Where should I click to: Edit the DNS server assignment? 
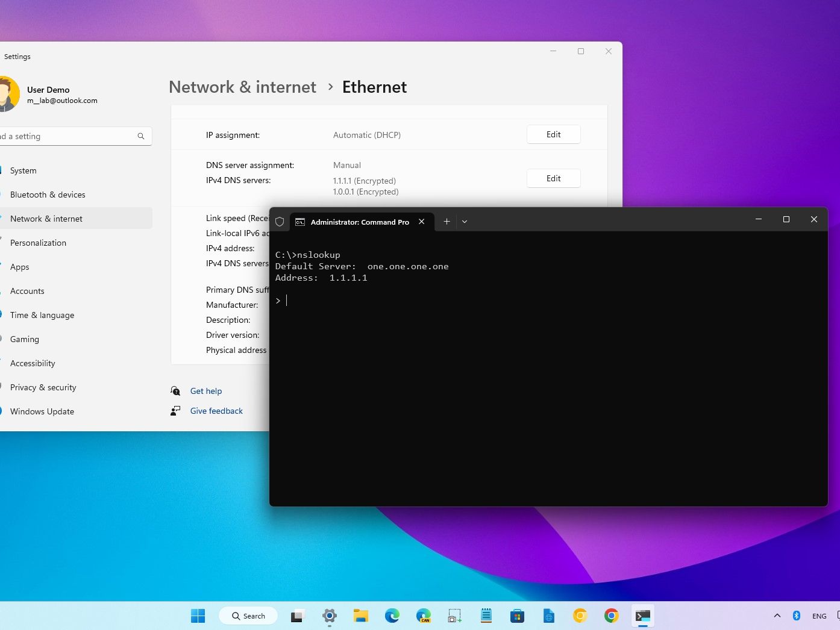(553, 178)
